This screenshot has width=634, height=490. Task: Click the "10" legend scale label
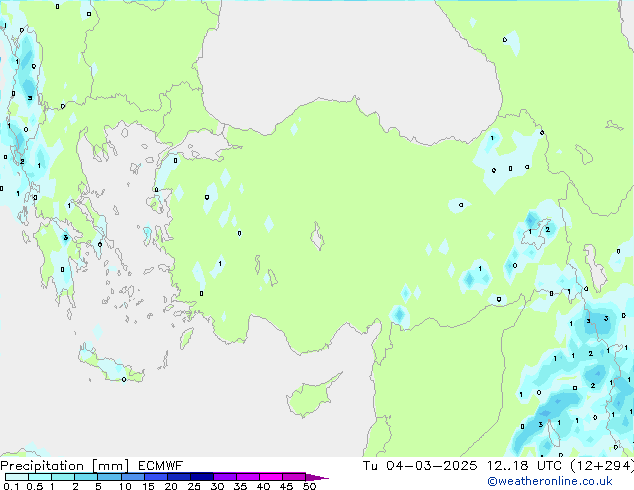click(x=125, y=486)
